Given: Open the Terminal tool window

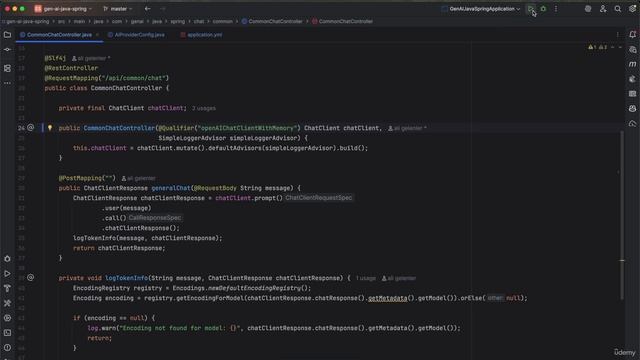Looking at the screenshot, I should 7,333.
